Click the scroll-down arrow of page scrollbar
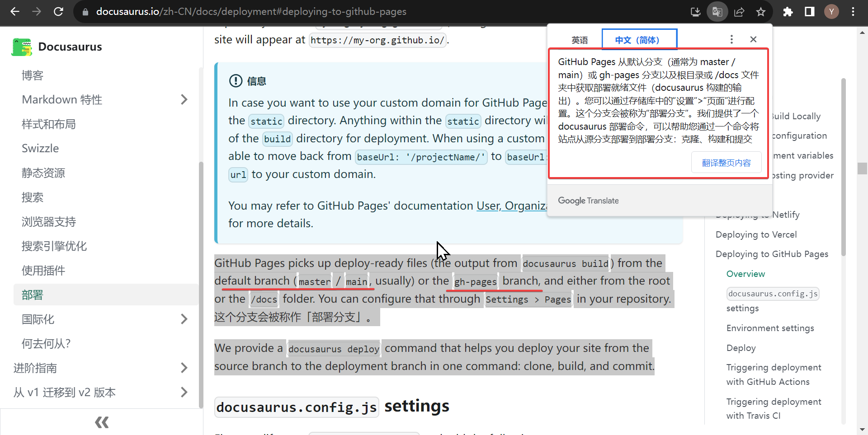 [862, 430]
